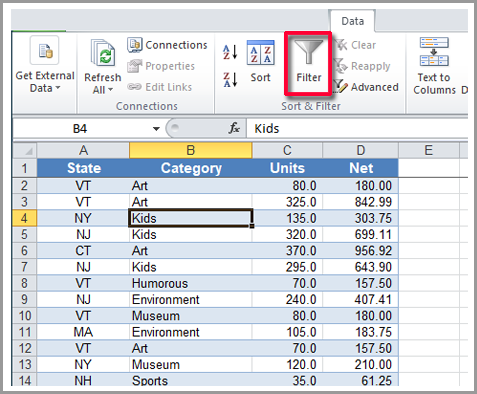Select the Data ribbon tab
477x394 pixels.
coord(352,21)
